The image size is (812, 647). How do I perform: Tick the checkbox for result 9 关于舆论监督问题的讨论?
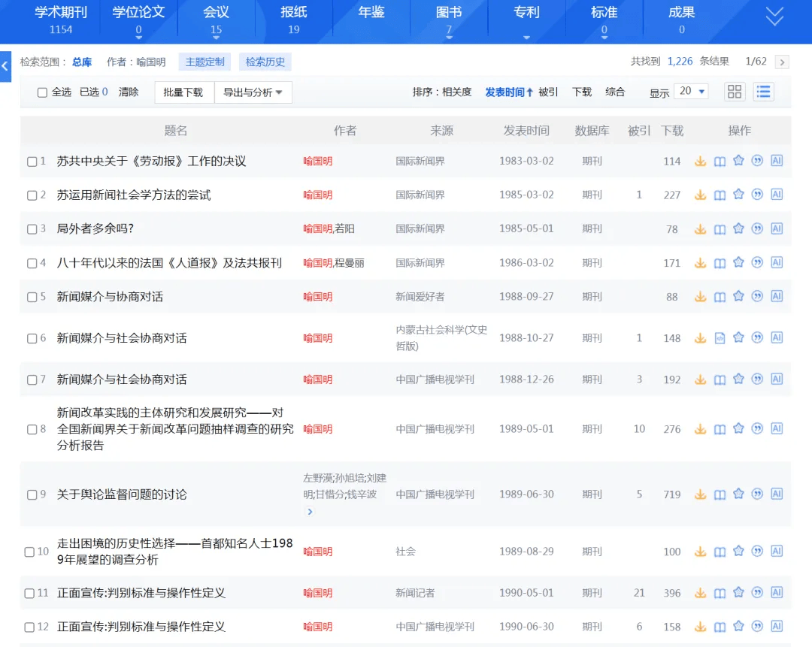point(32,494)
